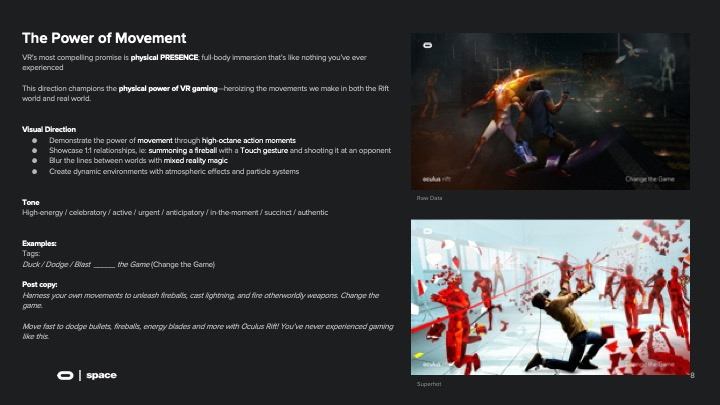Click the 'Post copy:' heading
Image resolution: width=720 pixels, height=405 pixels.
pyautogui.click(x=40, y=284)
